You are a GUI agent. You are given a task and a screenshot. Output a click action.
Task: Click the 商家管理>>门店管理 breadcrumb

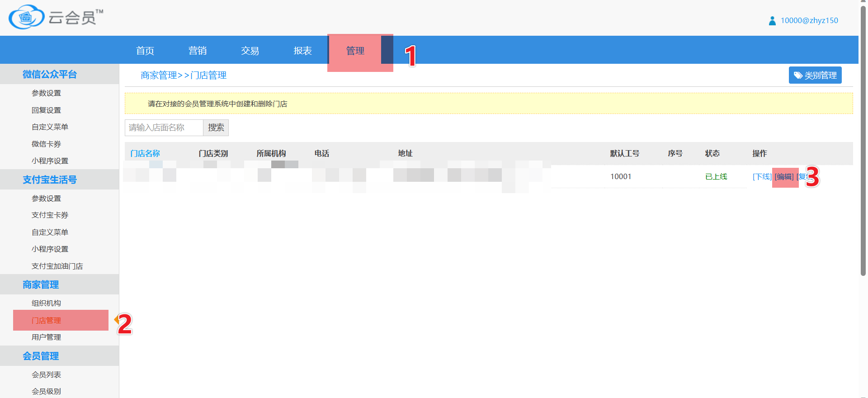click(184, 75)
